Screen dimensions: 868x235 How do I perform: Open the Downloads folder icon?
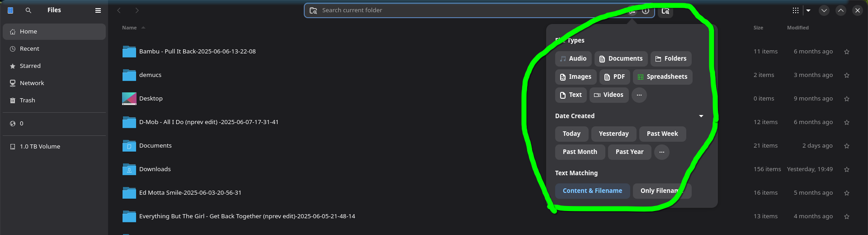click(x=129, y=169)
